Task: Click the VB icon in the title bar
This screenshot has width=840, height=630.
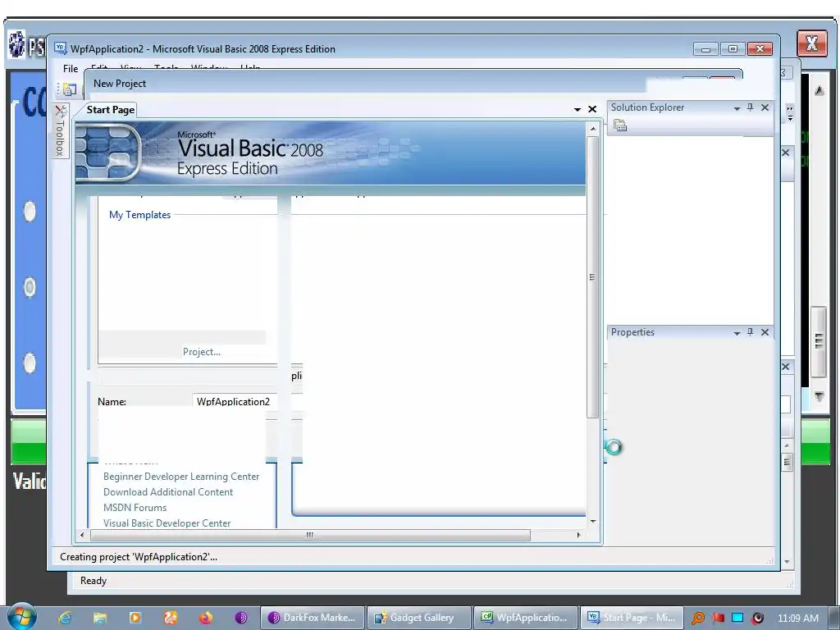Action: point(61,48)
